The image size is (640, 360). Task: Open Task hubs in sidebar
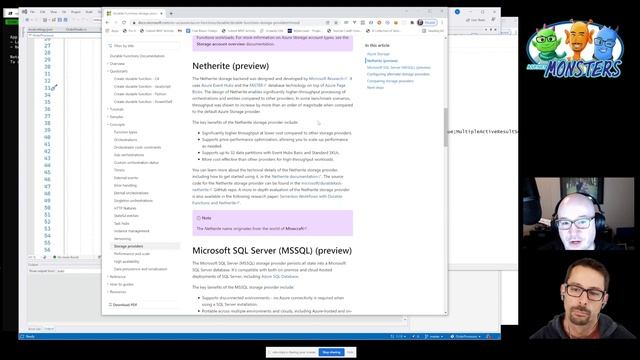[122, 223]
